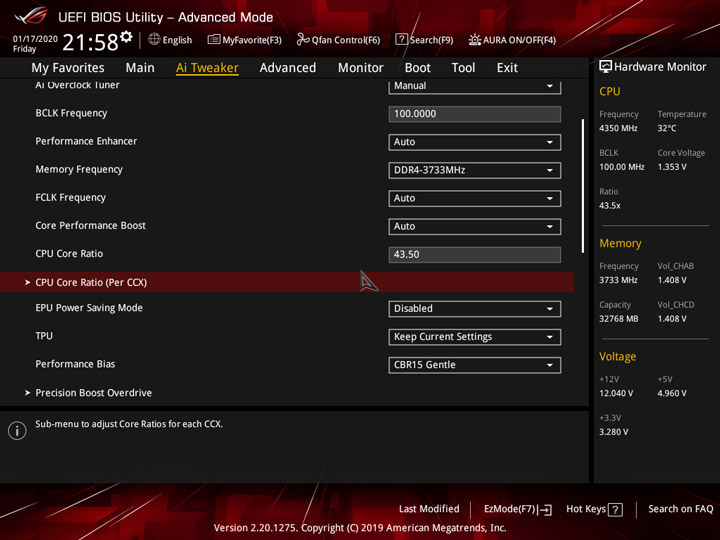Click the Vol_CHCD 1.408 V value
Viewport: 720px width, 540px height.
pyautogui.click(x=672, y=319)
